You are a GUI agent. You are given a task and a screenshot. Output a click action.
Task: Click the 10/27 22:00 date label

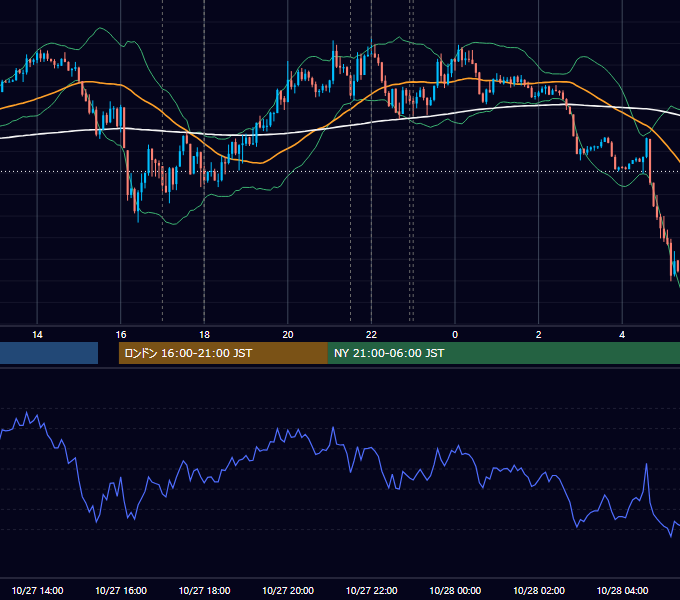(x=371, y=590)
